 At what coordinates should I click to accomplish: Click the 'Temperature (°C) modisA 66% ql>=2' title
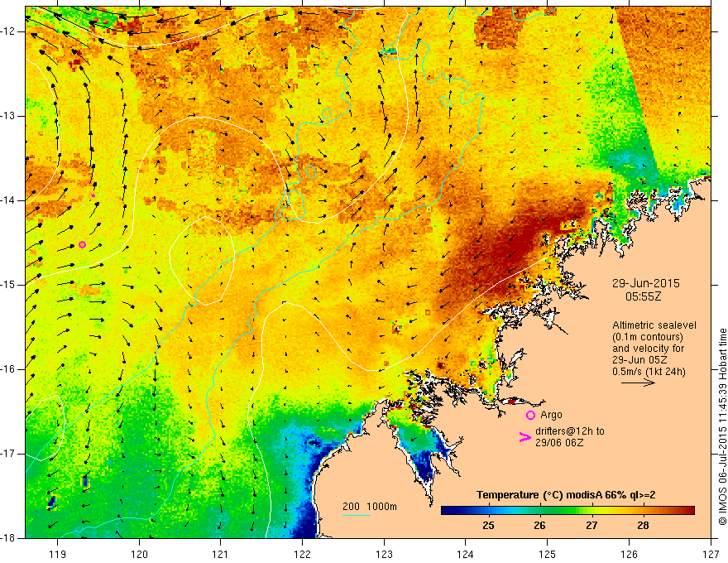click(566, 495)
